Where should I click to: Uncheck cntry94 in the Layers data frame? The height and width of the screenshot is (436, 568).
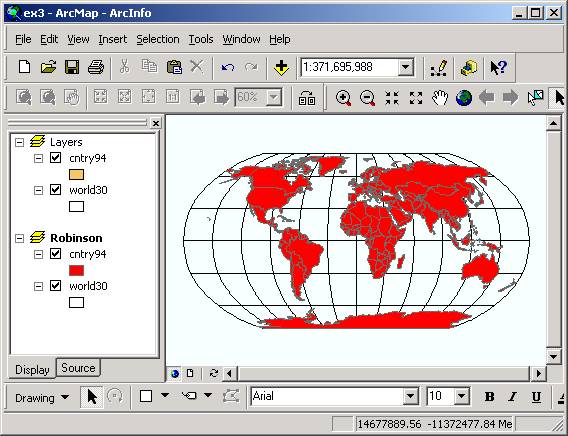55,158
